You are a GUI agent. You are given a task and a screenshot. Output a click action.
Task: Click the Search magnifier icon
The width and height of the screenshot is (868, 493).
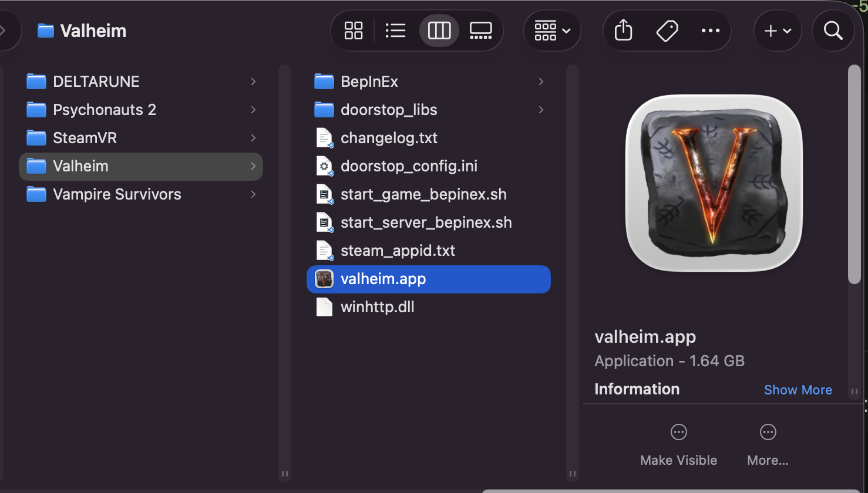833,31
